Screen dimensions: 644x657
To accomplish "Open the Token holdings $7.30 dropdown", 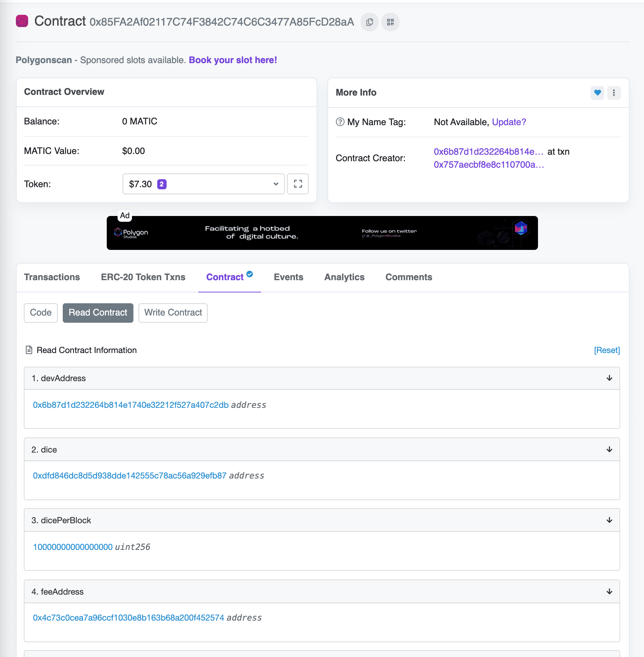I will (203, 184).
